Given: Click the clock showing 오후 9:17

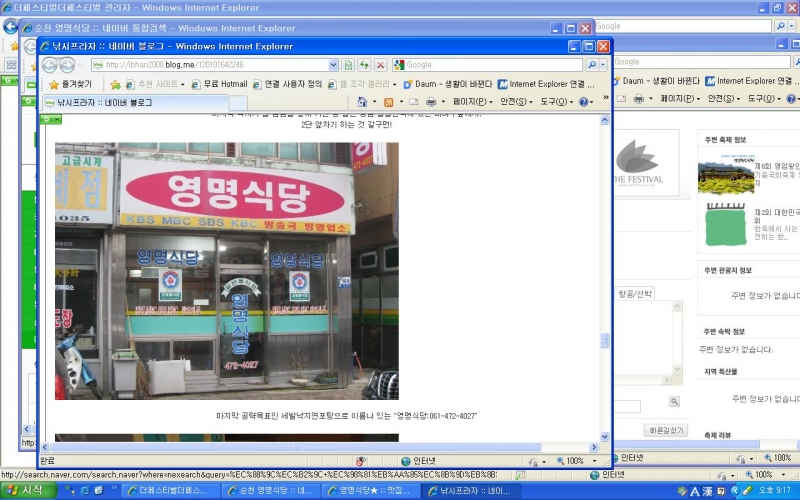Looking at the screenshot, I should click(774, 490).
